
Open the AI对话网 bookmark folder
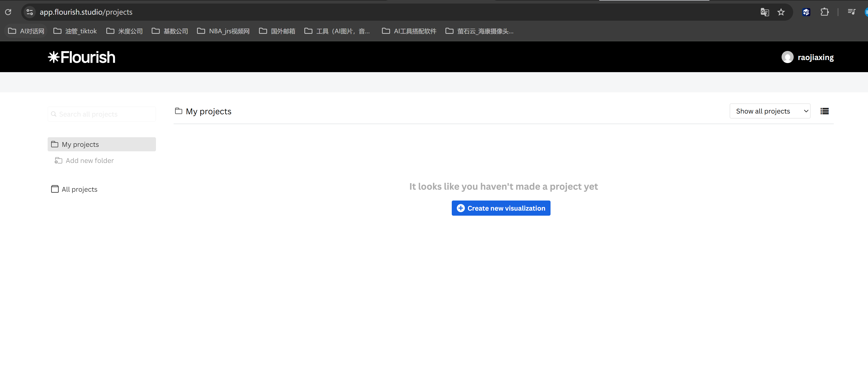(26, 31)
